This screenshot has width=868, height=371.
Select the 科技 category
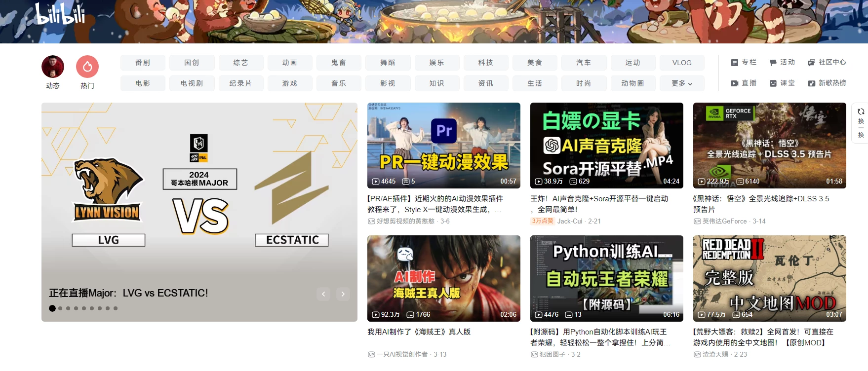click(486, 63)
